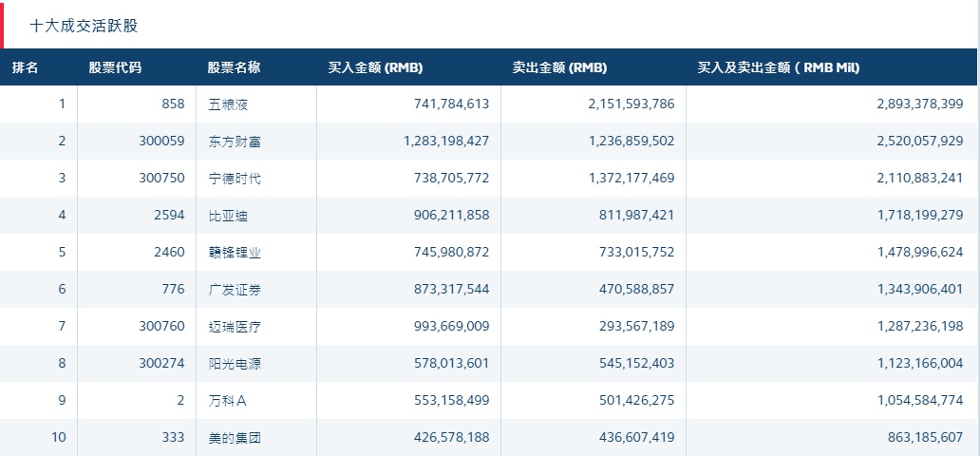
Task: Click the 股票名称 column header
Action: tap(234, 67)
